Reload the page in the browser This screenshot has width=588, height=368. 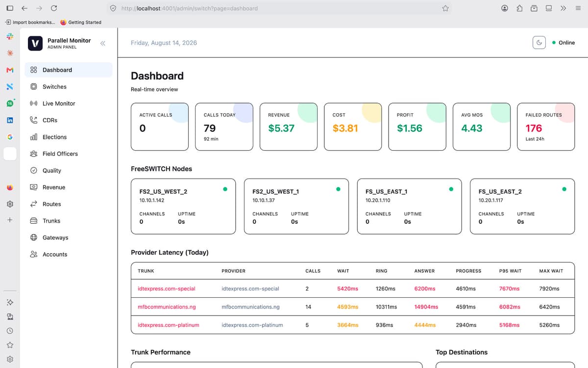pyautogui.click(x=54, y=8)
